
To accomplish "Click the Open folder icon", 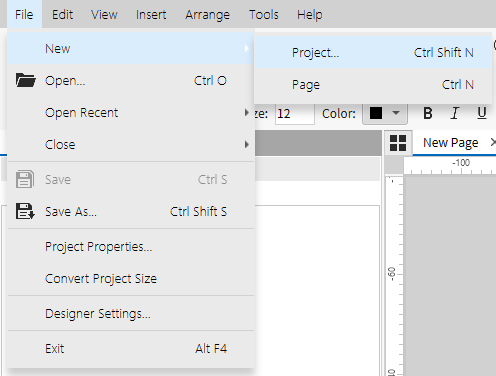I will [26, 80].
